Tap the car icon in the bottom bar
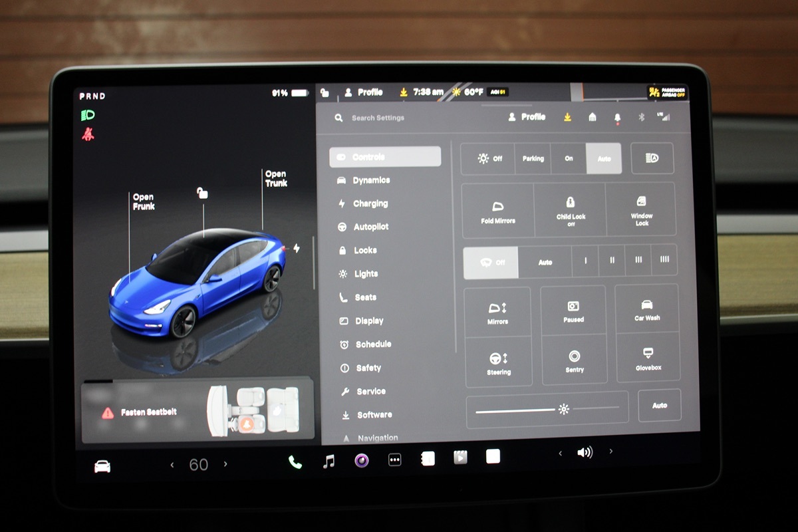Image resolution: width=798 pixels, height=532 pixels. pos(102,466)
